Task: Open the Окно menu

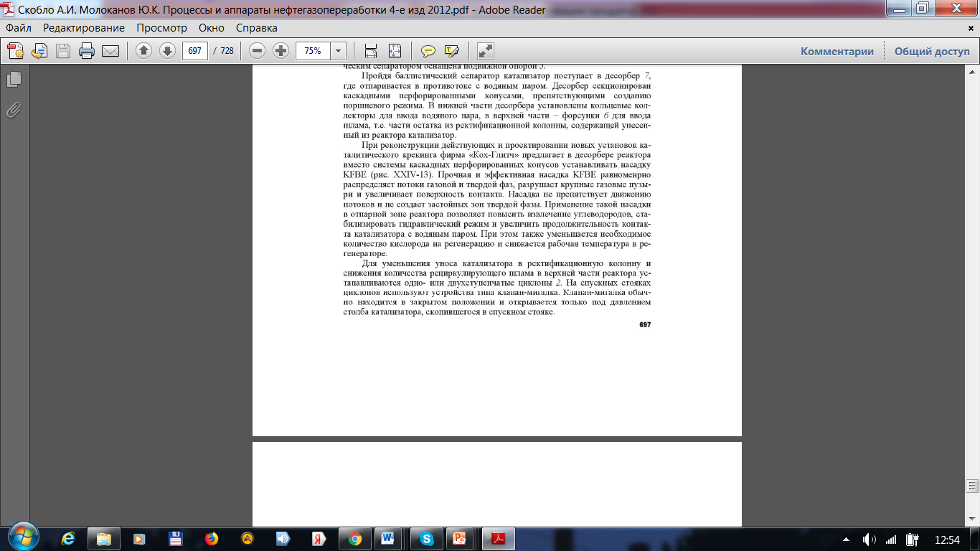Action: coord(212,28)
